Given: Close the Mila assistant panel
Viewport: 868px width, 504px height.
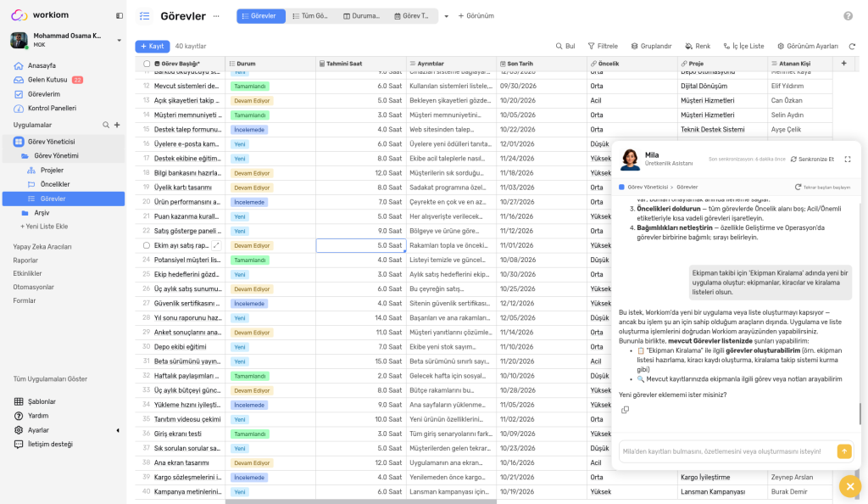Looking at the screenshot, I should pyautogui.click(x=850, y=487).
